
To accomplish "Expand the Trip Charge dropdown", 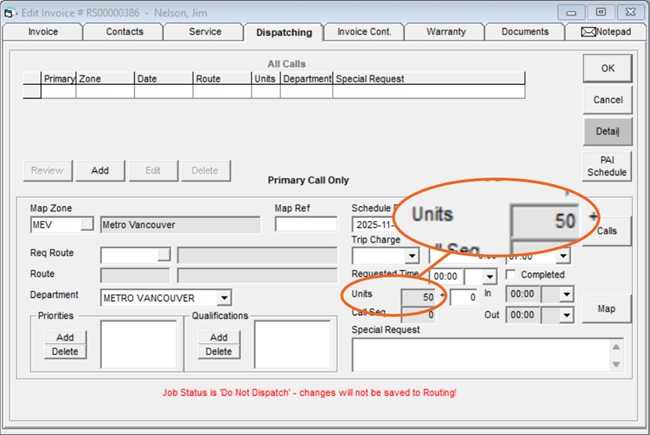I will tap(412, 256).
